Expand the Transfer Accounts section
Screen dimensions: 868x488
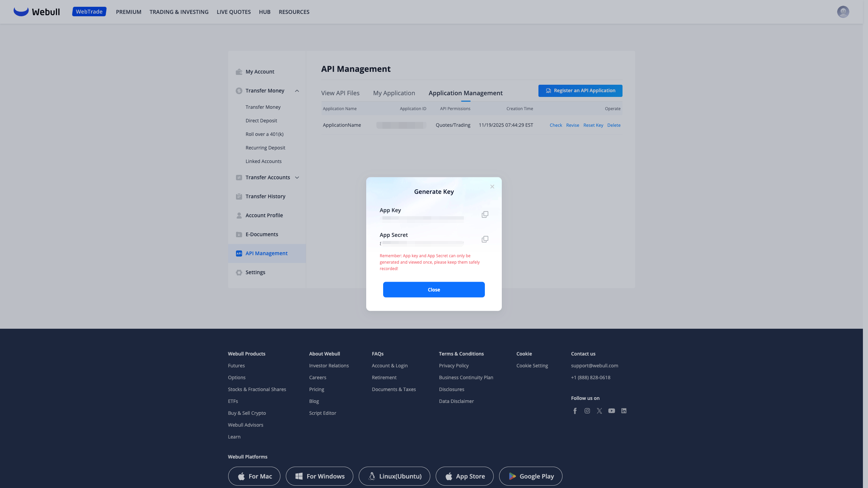[x=297, y=178]
